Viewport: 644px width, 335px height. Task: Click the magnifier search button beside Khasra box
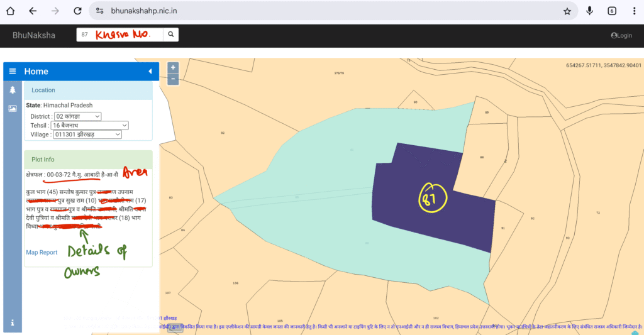170,35
